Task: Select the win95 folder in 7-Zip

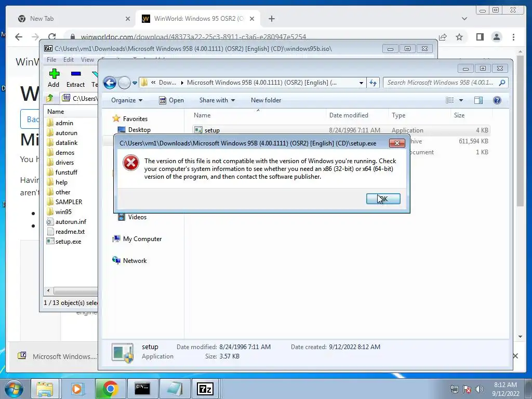Action: [63, 211]
